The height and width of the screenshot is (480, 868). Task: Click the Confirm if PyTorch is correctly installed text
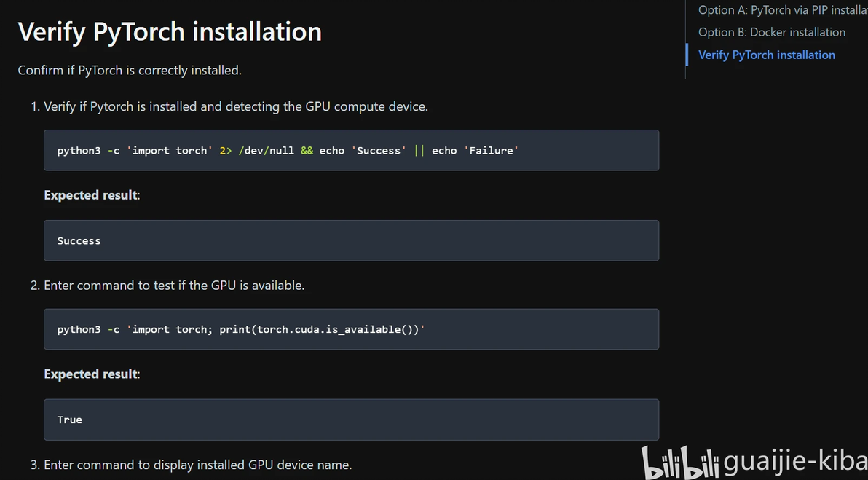[130, 71]
